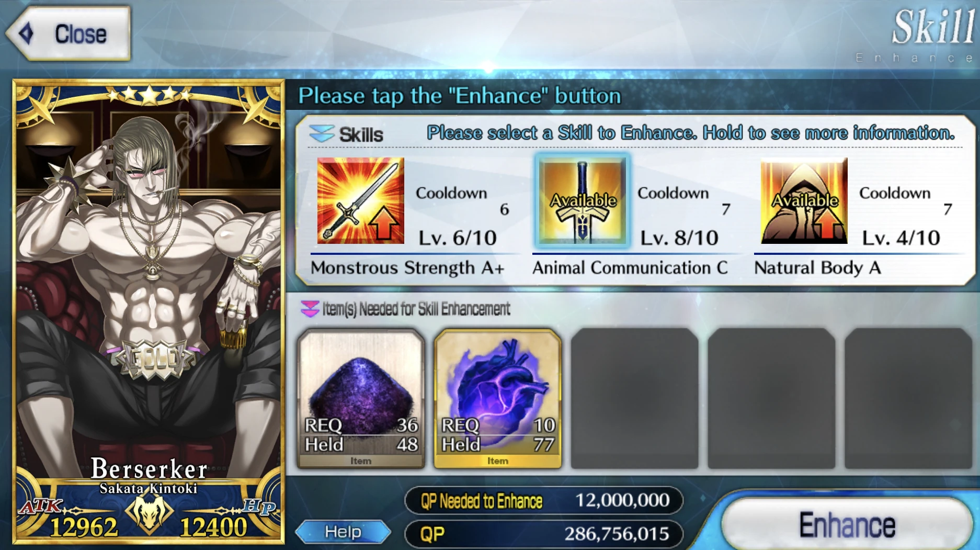Tap the Sakata Kintoki servant card portrait
This screenshot has height=550, width=980.
pyautogui.click(x=149, y=311)
